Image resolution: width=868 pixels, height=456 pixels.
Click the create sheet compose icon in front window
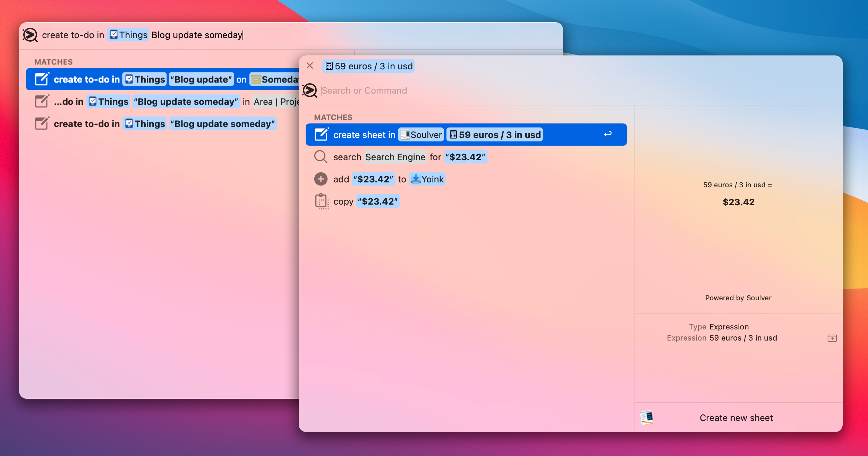pyautogui.click(x=322, y=134)
